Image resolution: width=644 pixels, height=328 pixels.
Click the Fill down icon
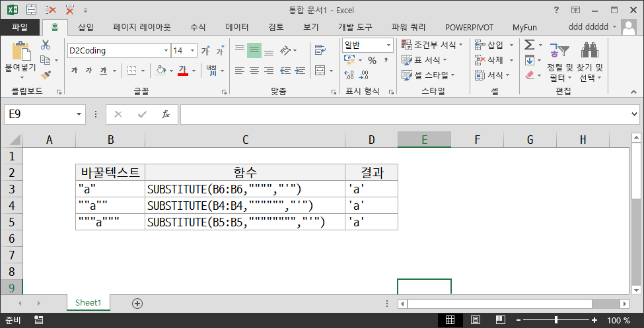pos(530,60)
